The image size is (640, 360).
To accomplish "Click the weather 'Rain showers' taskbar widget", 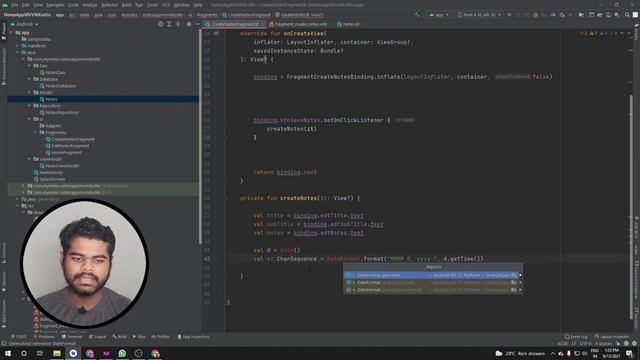I will click(x=520, y=353).
